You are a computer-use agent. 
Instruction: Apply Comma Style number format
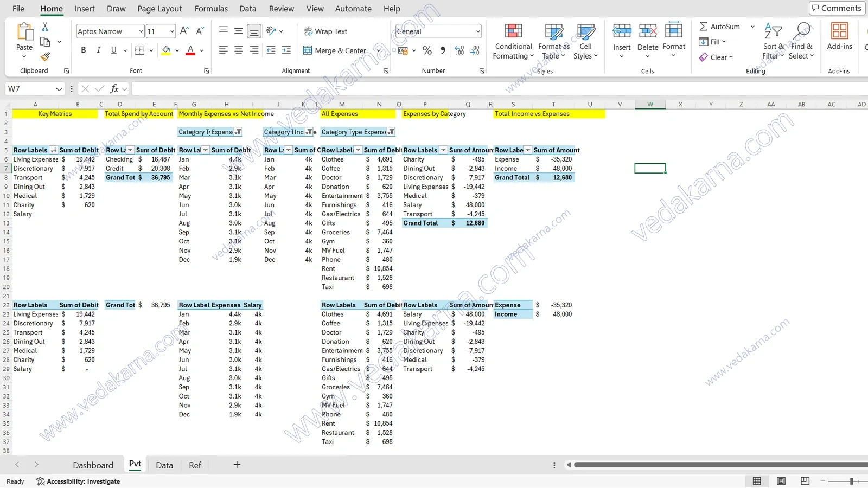tap(443, 50)
